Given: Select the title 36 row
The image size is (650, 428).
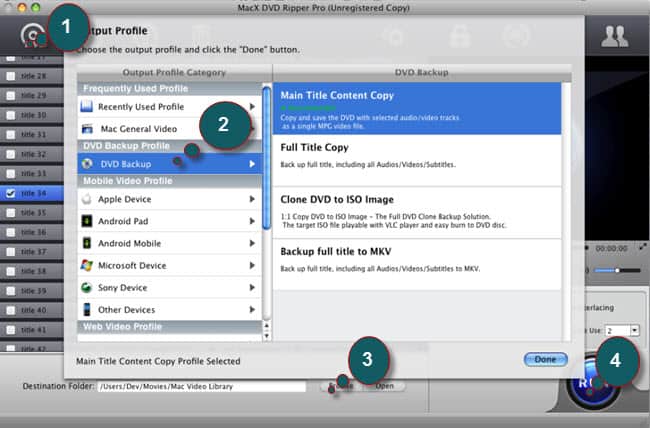Looking at the screenshot, I should pos(32,232).
